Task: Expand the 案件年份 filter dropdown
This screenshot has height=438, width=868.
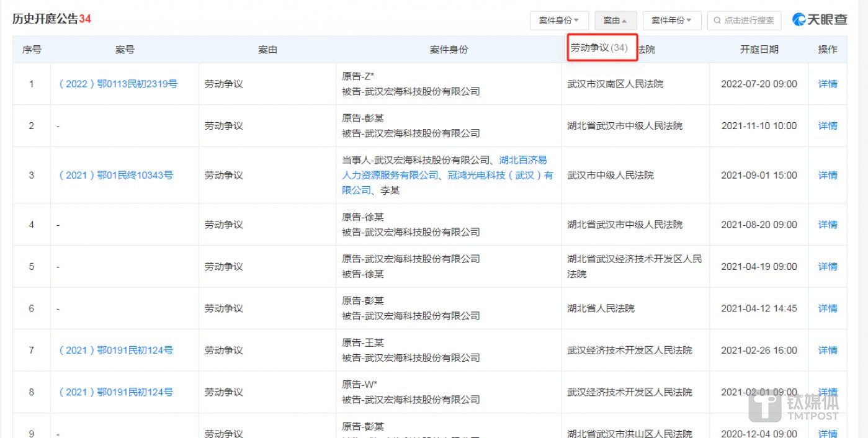Action: pyautogui.click(x=671, y=20)
